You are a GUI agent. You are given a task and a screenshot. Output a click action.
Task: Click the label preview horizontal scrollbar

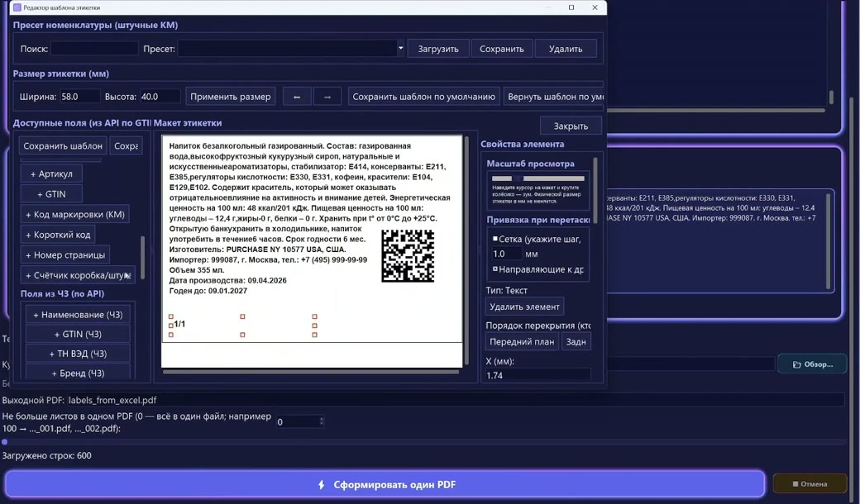point(310,372)
